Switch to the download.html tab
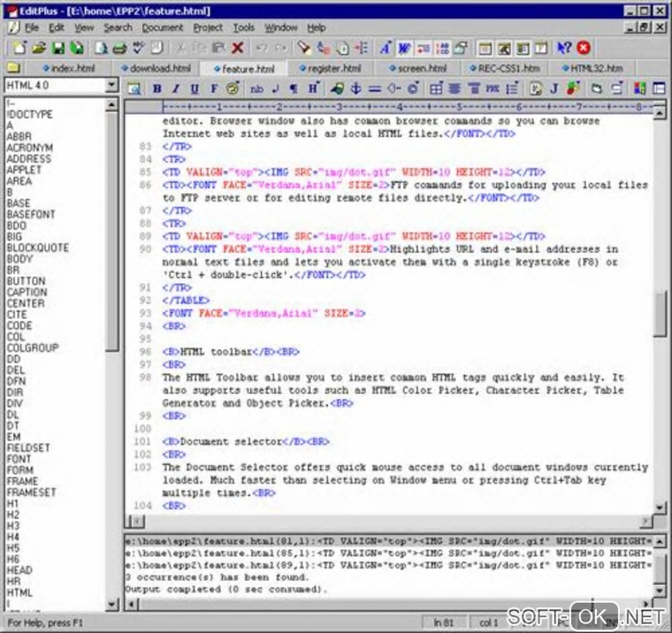This screenshot has height=633, width=672. click(156, 68)
